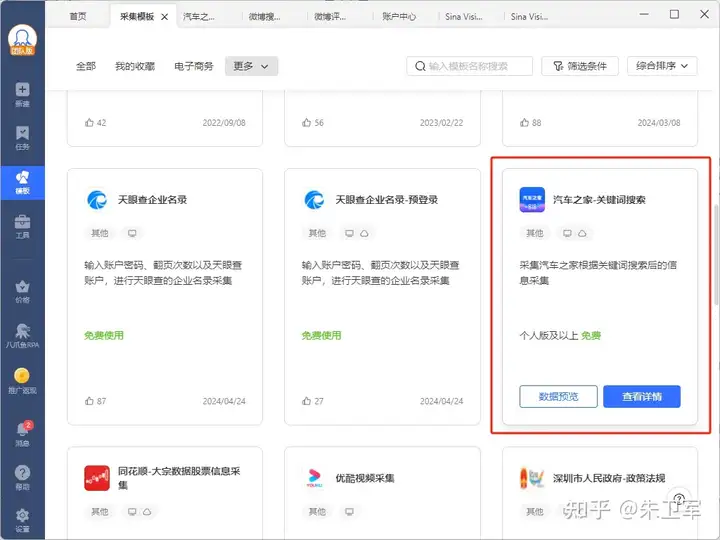Open the 任务 sidebar item
Viewport: 720px width, 540px height.
coord(22,138)
